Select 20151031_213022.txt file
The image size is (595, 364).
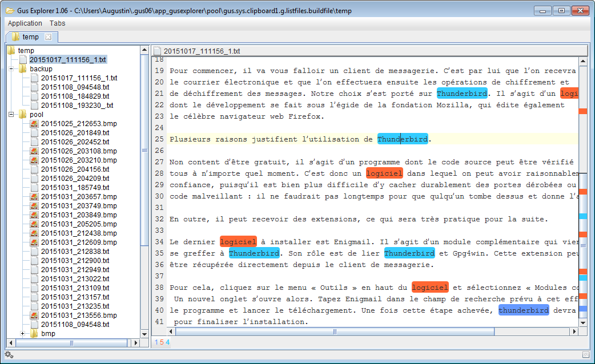tap(75, 278)
